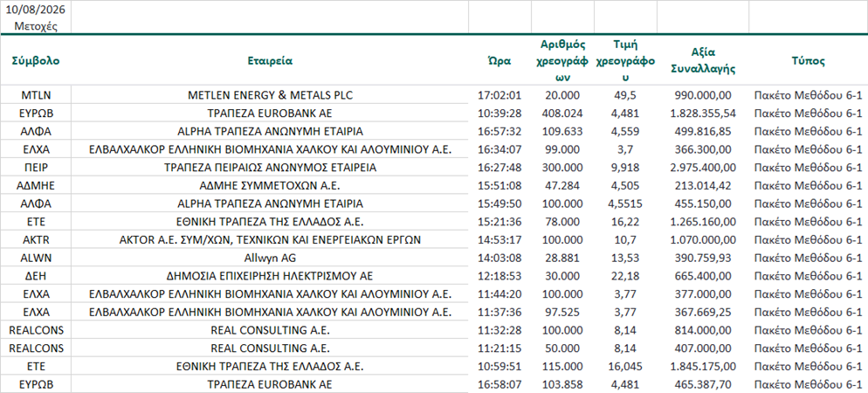
Task: Select value 2.975.400,00
Action: 703,167
